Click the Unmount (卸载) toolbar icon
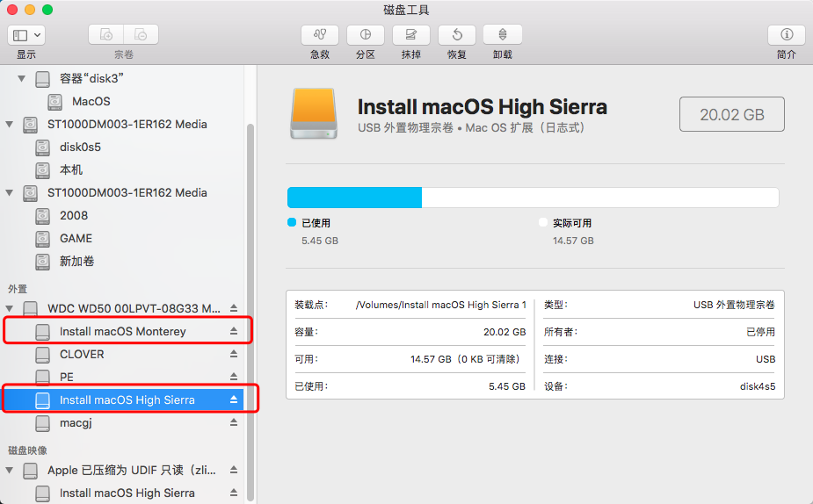This screenshot has height=504, width=813. coord(502,35)
